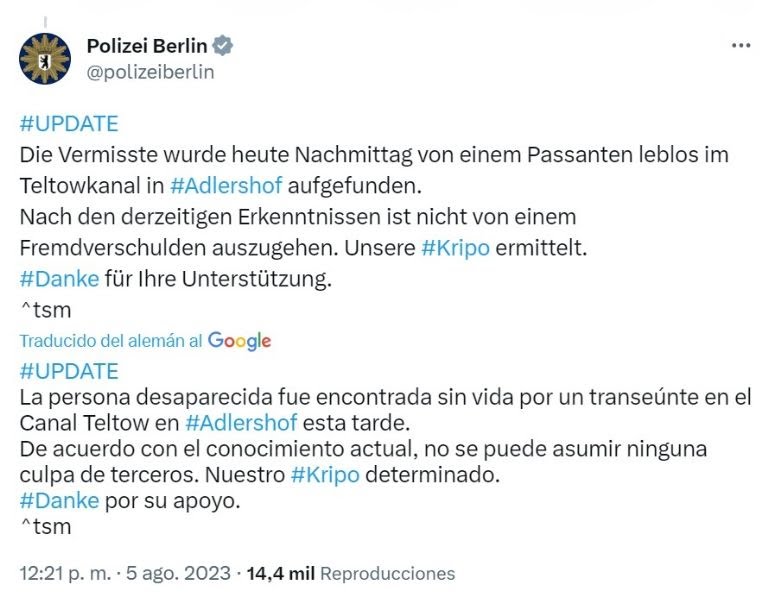
Task: Open the #Danke hashtag in the German tweet
Action: pos(59,279)
